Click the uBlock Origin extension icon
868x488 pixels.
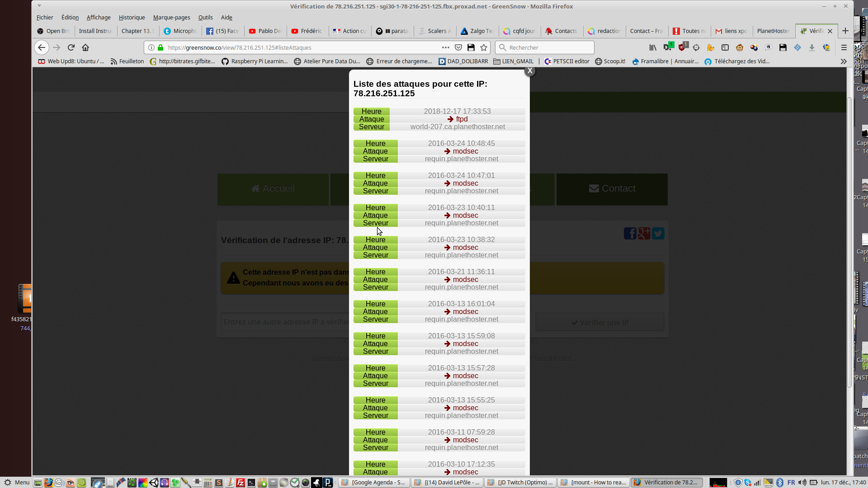point(682,47)
